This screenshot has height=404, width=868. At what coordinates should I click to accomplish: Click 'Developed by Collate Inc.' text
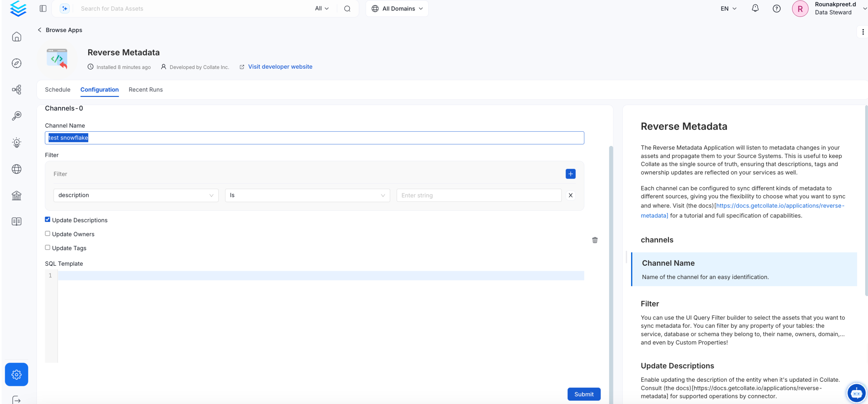coord(199,67)
